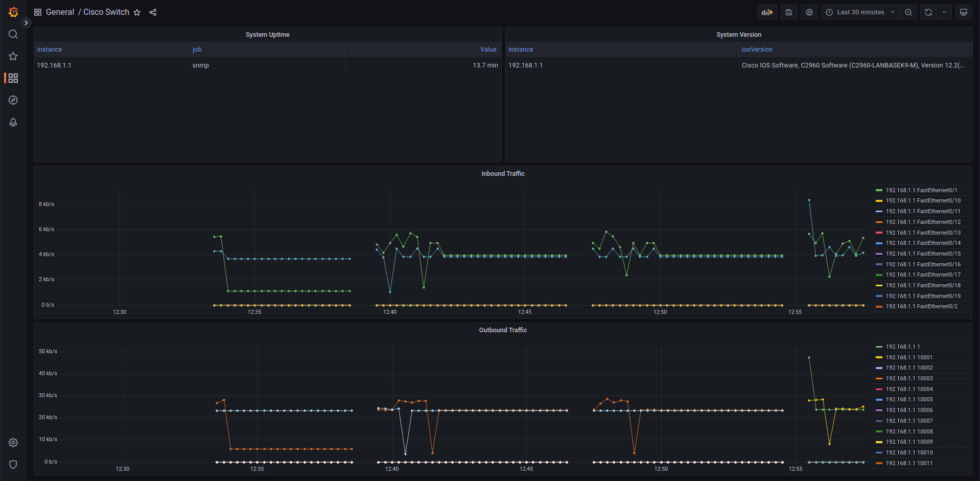Open Configuration gear in sidebar
The width and height of the screenshot is (980, 481).
point(13,443)
